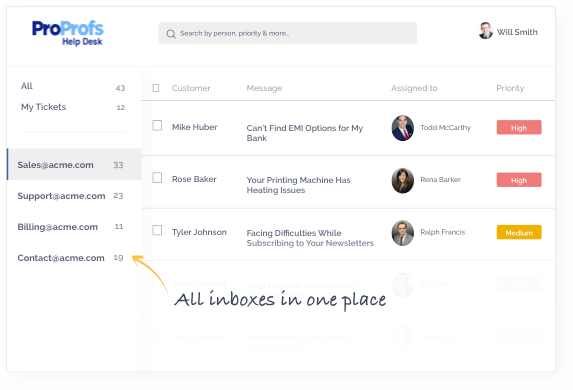The image size is (573, 390).
Task: Click the count 11 beside Billing@acme.com
Action: 119,227
